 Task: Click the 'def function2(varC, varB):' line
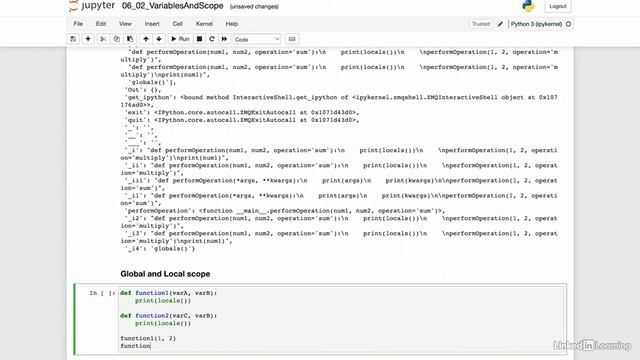coord(169,316)
